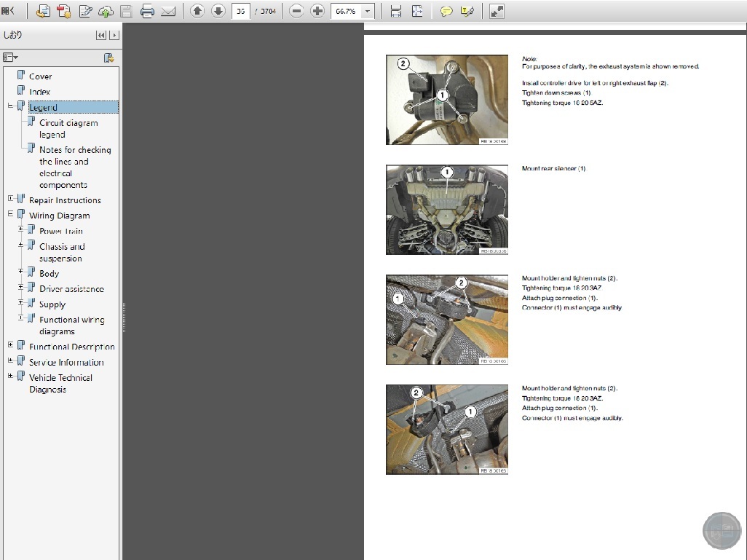This screenshot has width=747, height=560.
Task: Open the Circuit diagram legend bookmark
Action: tap(68, 128)
